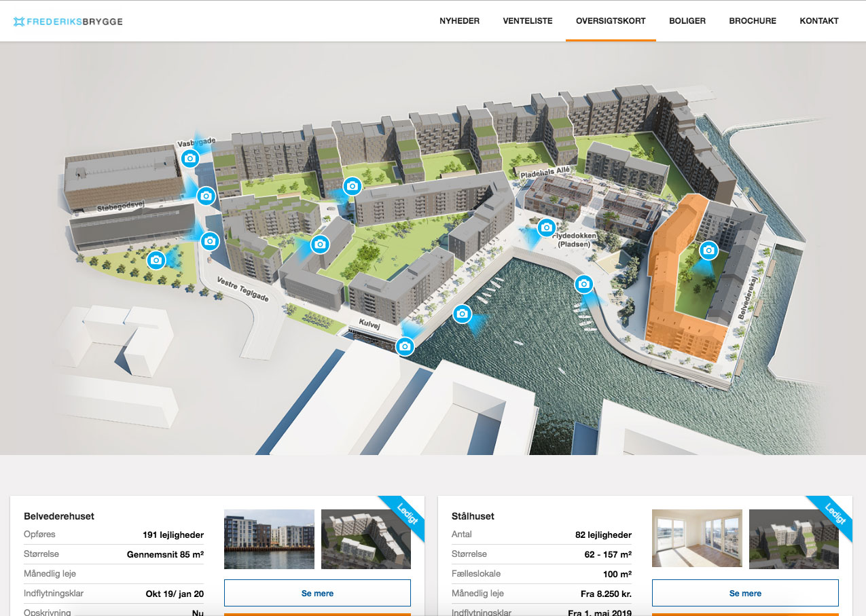Click 'Okt 19/ jan 20' move-in value
Image resolution: width=866 pixels, height=616 pixels.
[175, 594]
